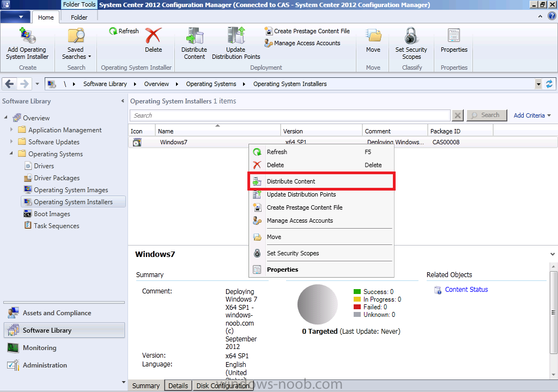The image size is (558, 392).
Task: Click Set Security Scopes ribbon padlock icon
Action: tap(411, 35)
